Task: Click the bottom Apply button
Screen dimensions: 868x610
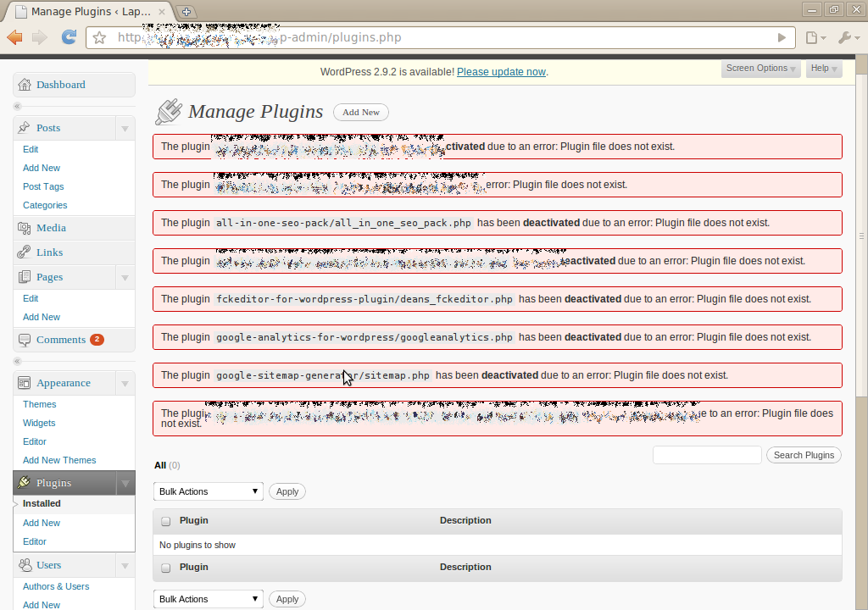Action: [x=287, y=599]
